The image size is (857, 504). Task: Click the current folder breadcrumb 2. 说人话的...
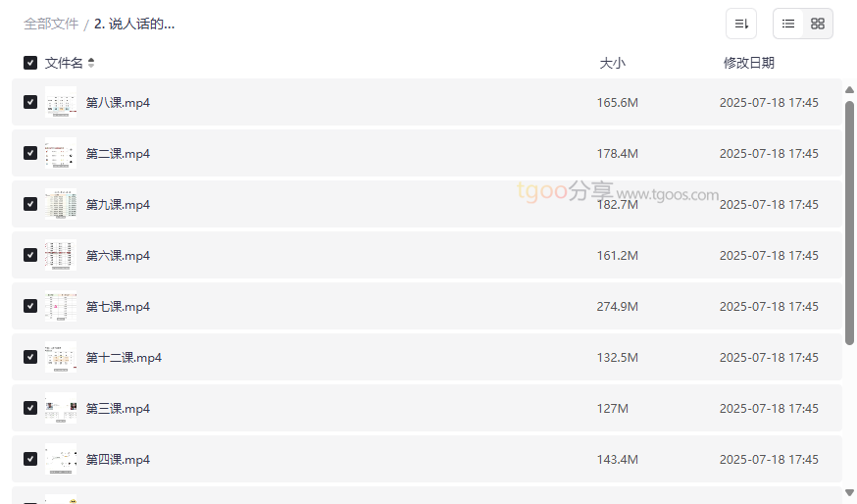134,24
